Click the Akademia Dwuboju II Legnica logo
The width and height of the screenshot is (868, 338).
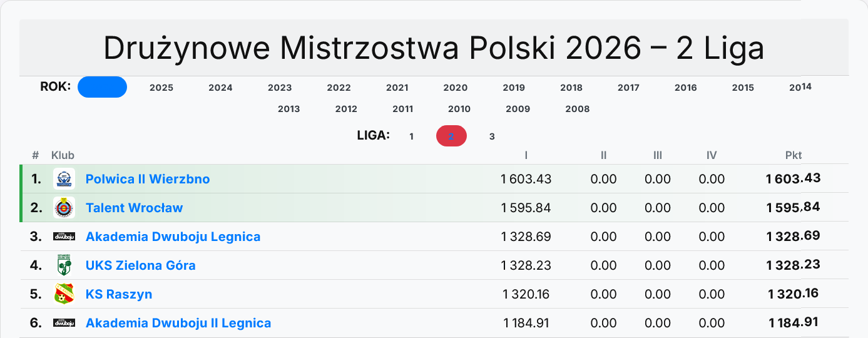click(x=64, y=323)
